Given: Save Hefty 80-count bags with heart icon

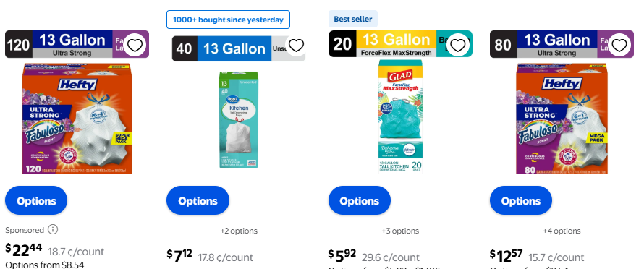Looking at the screenshot, I should pyautogui.click(x=619, y=45).
